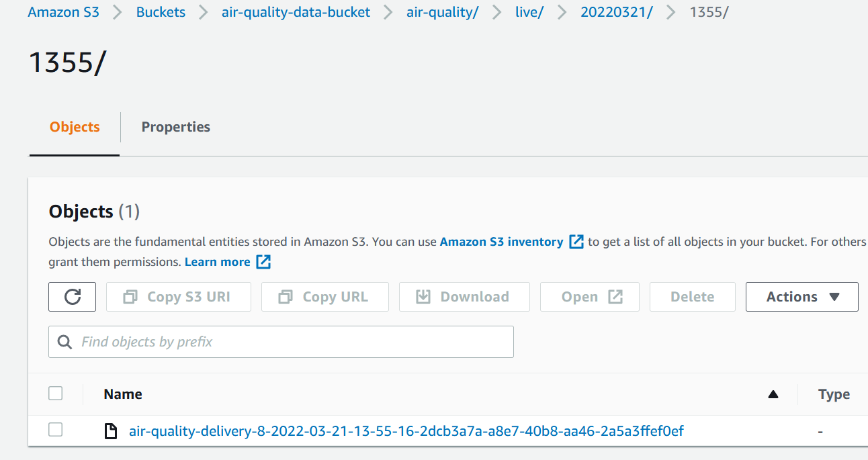Go to air-quality-data-bucket in breadcrumb
This screenshot has width=868, height=460.
point(296,12)
